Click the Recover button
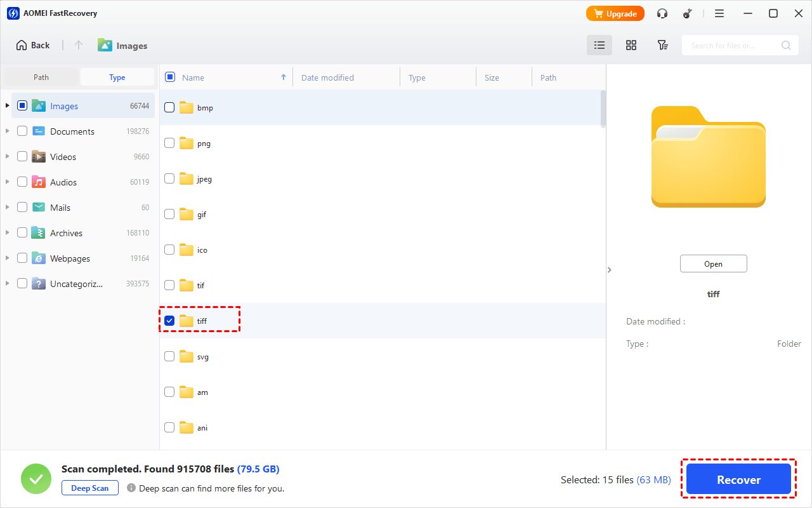 click(738, 480)
